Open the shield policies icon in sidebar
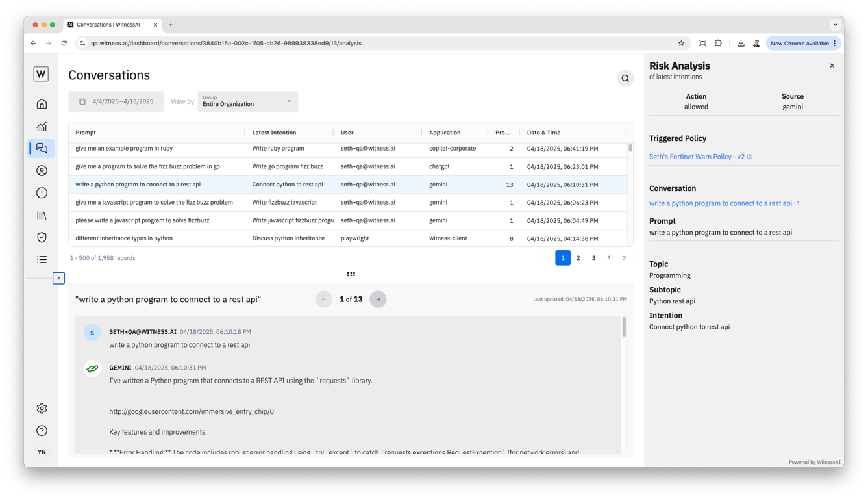The height and width of the screenshot is (499, 868). pos(42,237)
